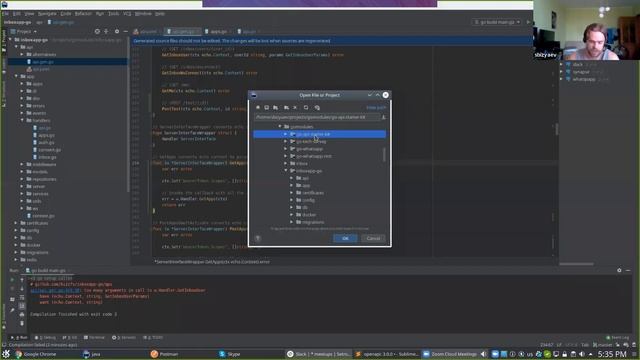The width and height of the screenshot is (640, 360).
Task: Switch to api.yaml editor tab
Action: click(145, 31)
